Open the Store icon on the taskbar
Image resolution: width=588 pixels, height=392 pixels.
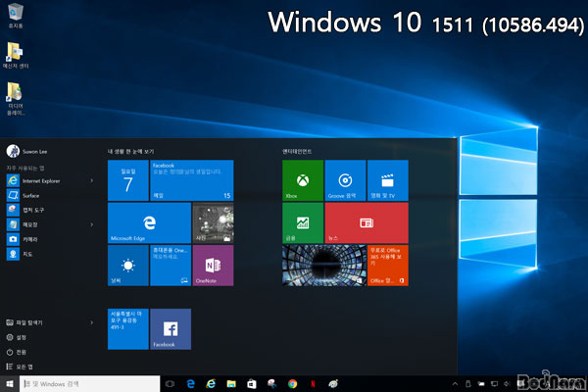click(252, 384)
